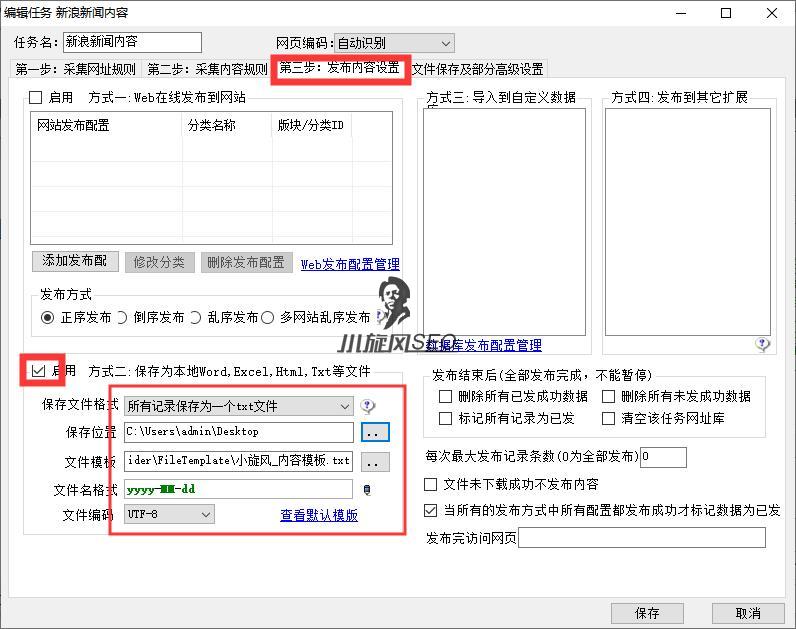Check 标记所有记录为已发
Screen dimensions: 796x629
coord(445,418)
